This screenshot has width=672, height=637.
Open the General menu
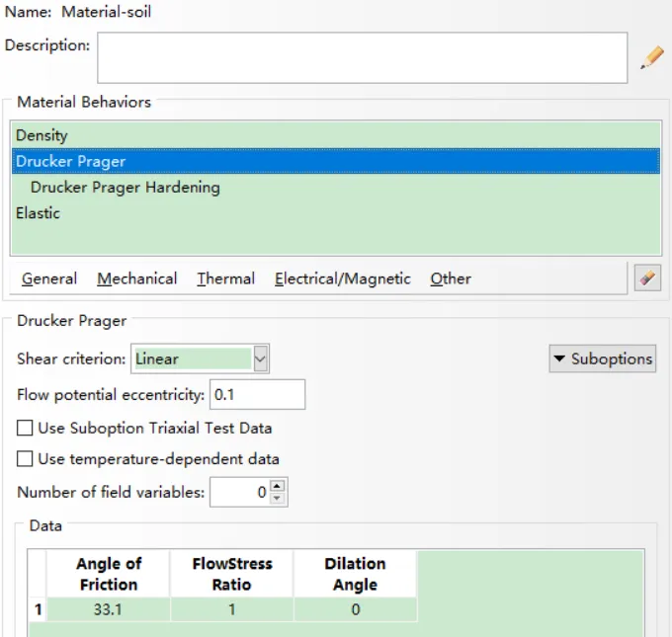click(x=49, y=279)
